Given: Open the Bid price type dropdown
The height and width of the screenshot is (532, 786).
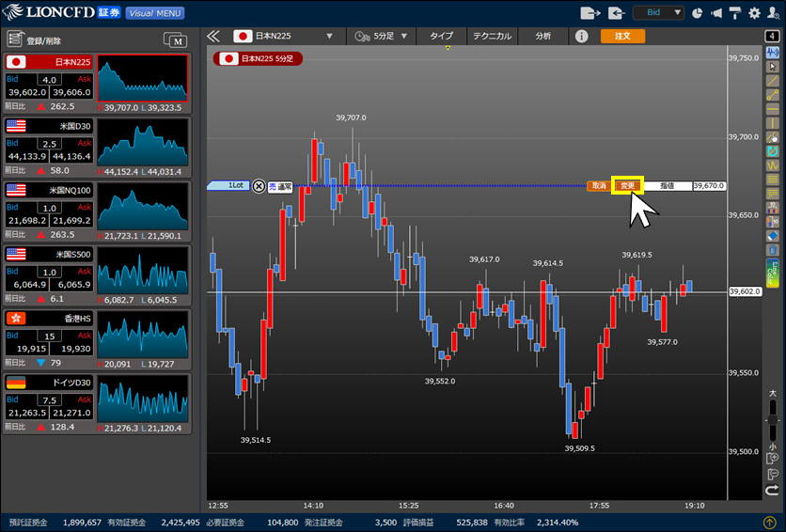Looking at the screenshot, I should (x=657, y=13).
